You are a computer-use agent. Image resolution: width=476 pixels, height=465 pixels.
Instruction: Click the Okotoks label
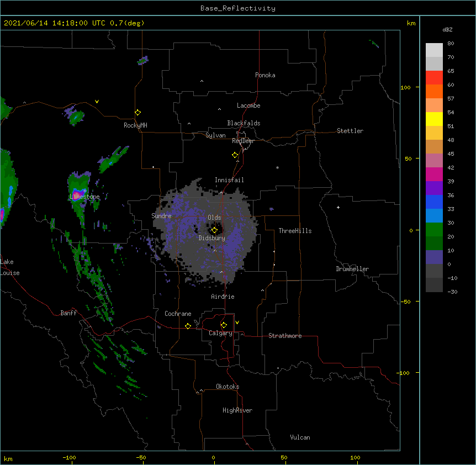(x=228, y=387)
